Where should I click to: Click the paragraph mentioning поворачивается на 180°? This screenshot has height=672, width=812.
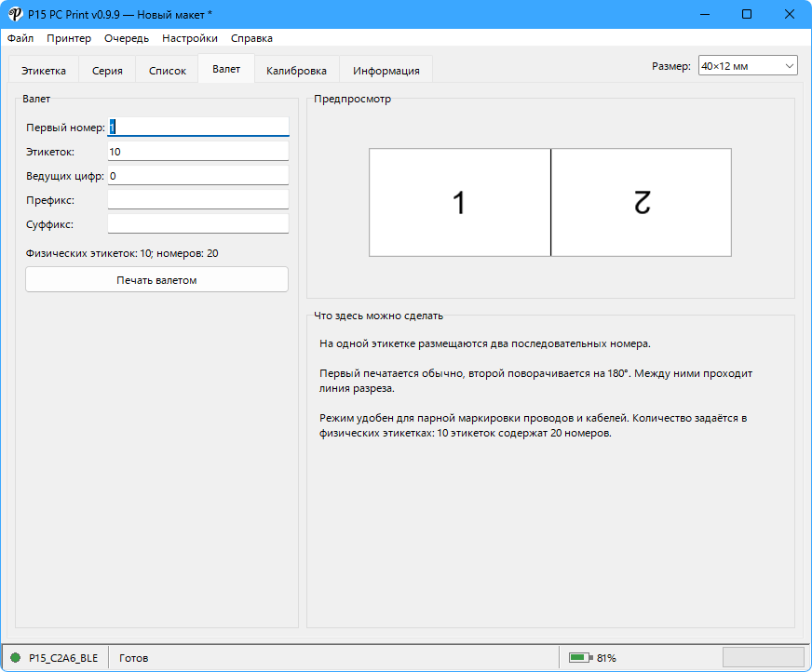536,381
